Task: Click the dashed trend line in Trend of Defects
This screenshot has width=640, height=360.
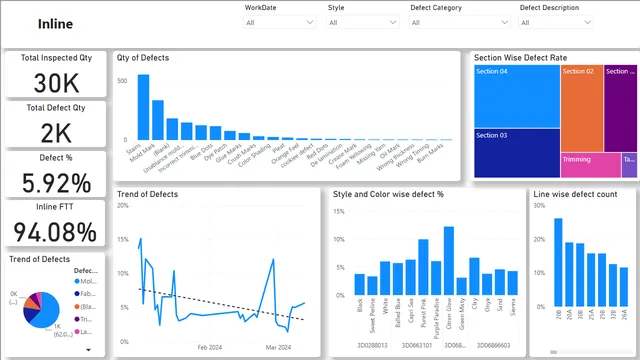Action: [220, 304]
